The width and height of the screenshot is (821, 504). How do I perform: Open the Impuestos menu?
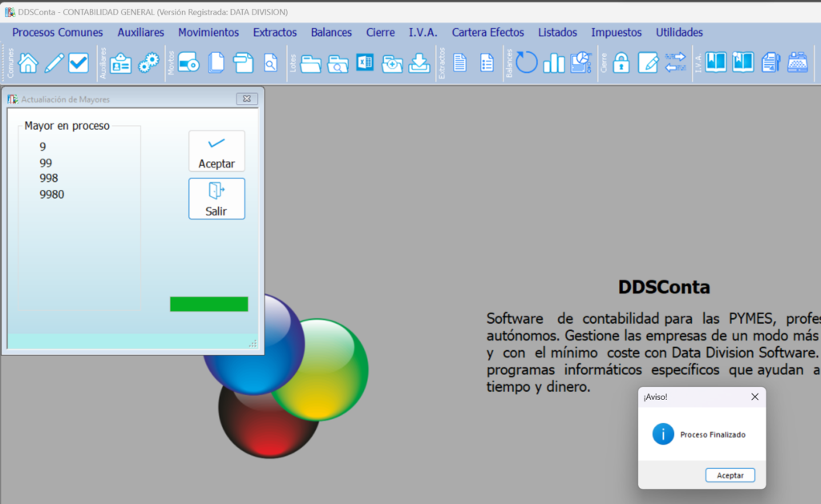(617, 32)
